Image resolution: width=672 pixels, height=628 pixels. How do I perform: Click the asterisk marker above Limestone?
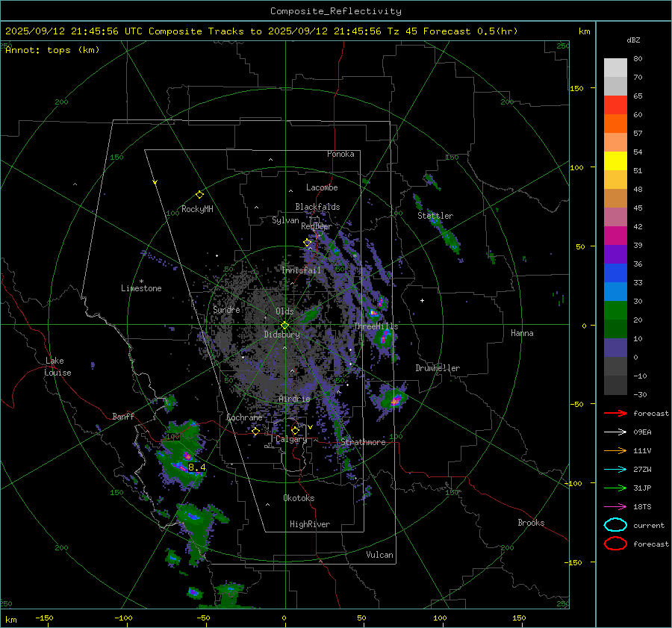click(141, 282)
